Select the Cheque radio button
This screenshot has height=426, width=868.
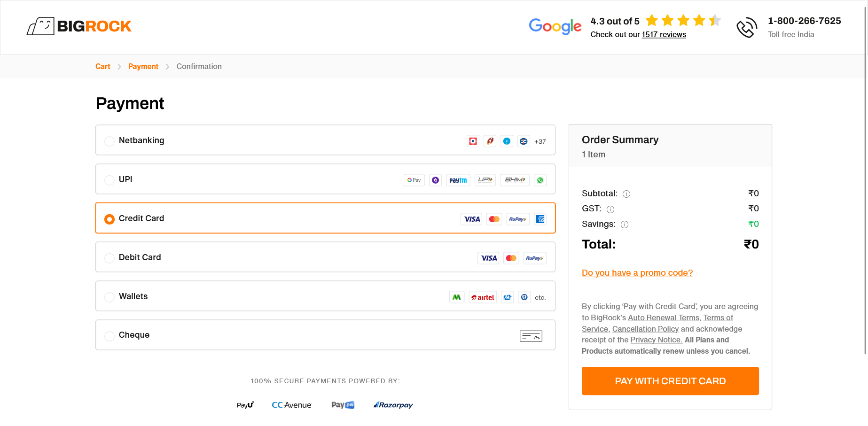click(x=109, y=336)
